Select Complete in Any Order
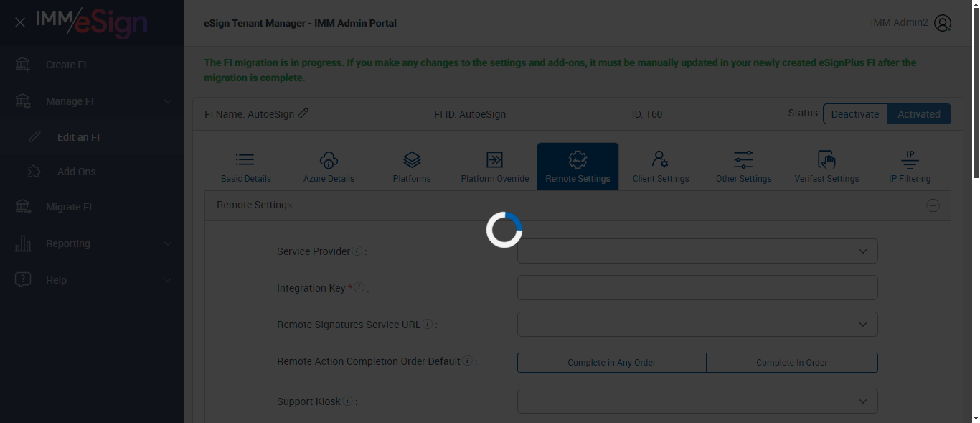Image resolution: width=980 pixels, height=423 pixels. point(612,363)
